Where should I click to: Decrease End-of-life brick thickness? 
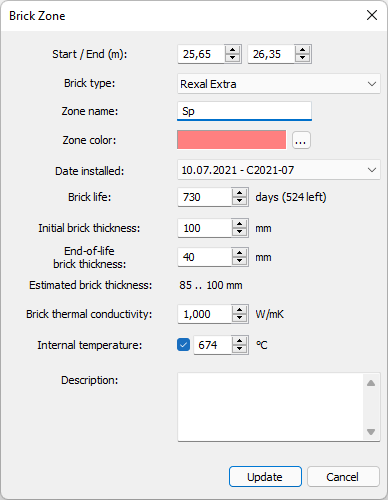(239, 261)
